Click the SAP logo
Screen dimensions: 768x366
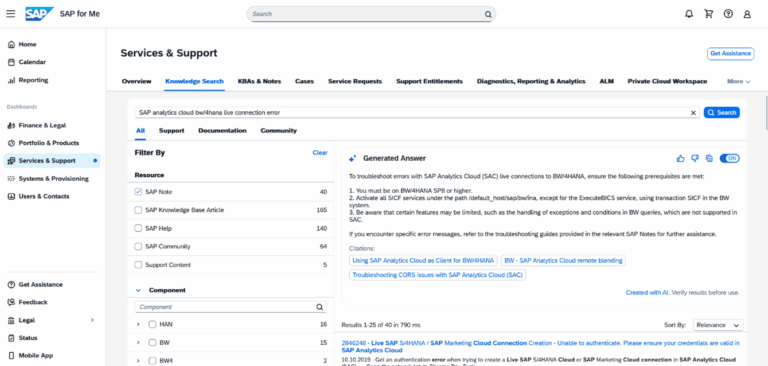pyautogui.click(x=39, y=14)
